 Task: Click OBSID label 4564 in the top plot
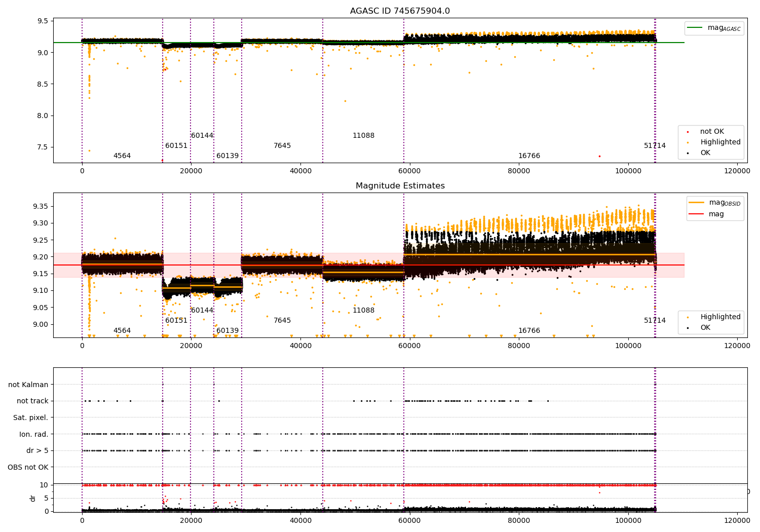122,156
